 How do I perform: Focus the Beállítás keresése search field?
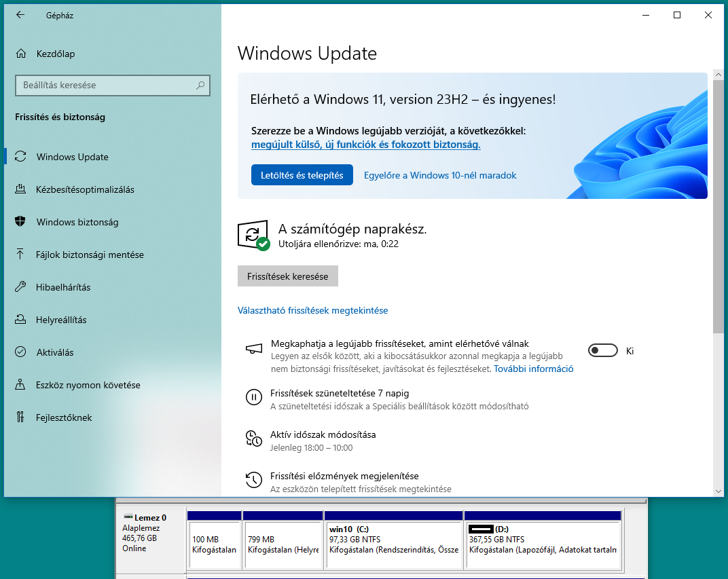112,86
